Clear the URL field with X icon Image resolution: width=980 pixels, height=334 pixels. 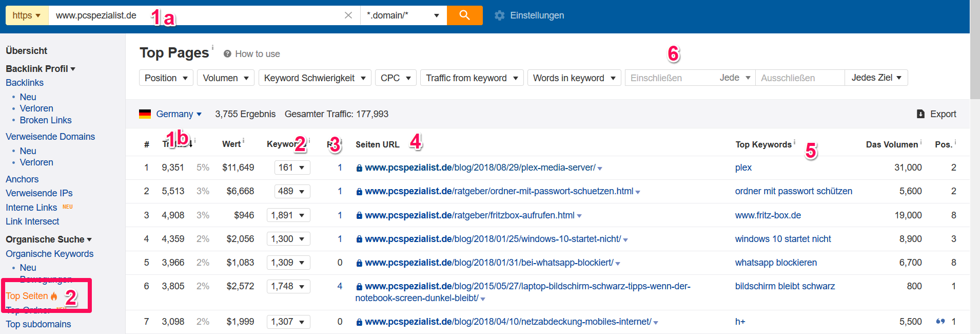tap(348, 15)
